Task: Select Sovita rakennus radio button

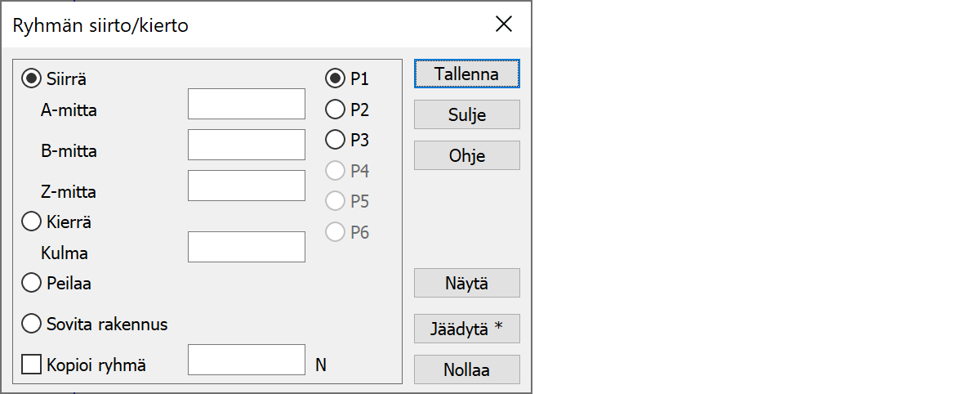Action: [32, 324]
